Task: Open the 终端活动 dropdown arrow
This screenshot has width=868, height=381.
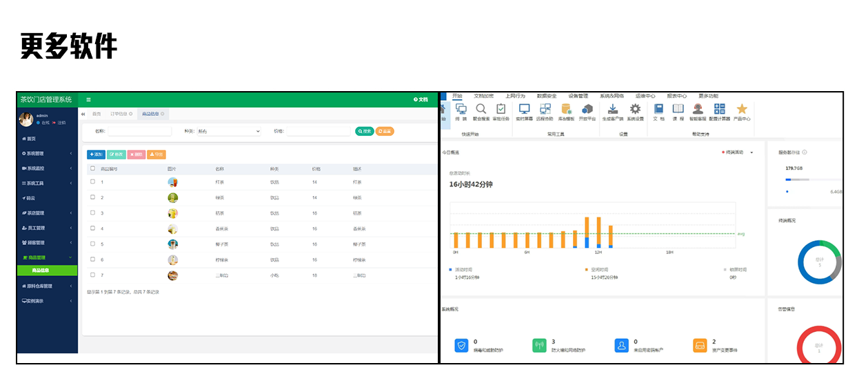Action: (751, 153)
